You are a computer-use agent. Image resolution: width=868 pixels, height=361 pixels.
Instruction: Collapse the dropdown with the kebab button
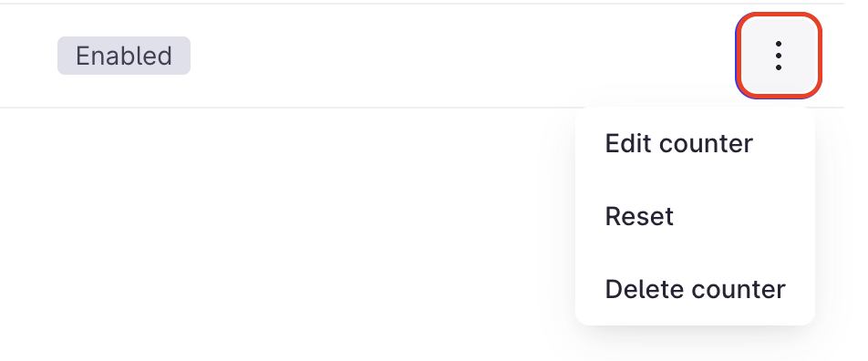(779, 56)
